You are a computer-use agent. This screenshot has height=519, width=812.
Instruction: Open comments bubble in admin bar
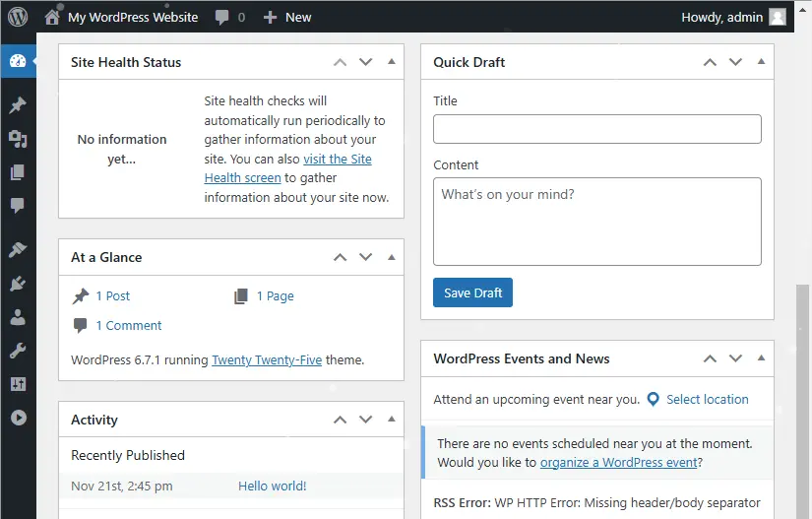pyautogui.click(x=221, y=17)
